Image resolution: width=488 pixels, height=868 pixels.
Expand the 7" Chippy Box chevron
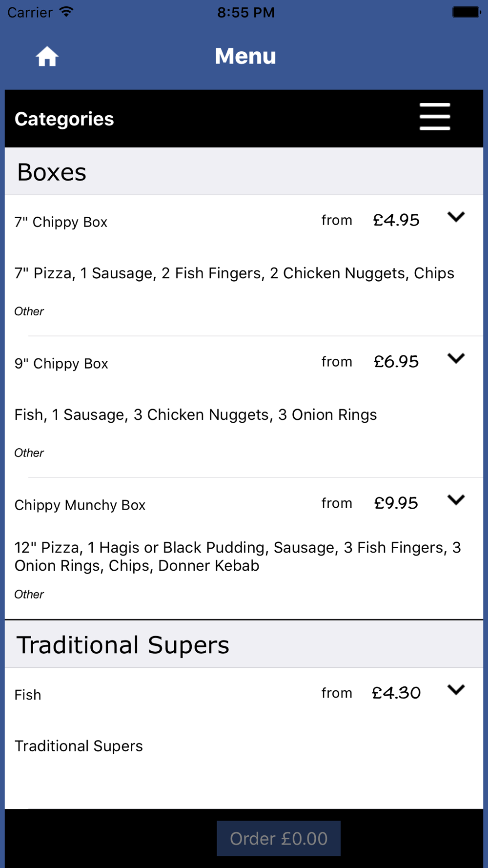456,217
